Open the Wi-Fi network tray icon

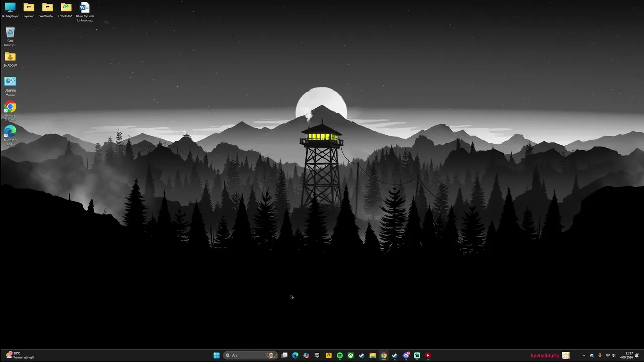pos(608,356)
